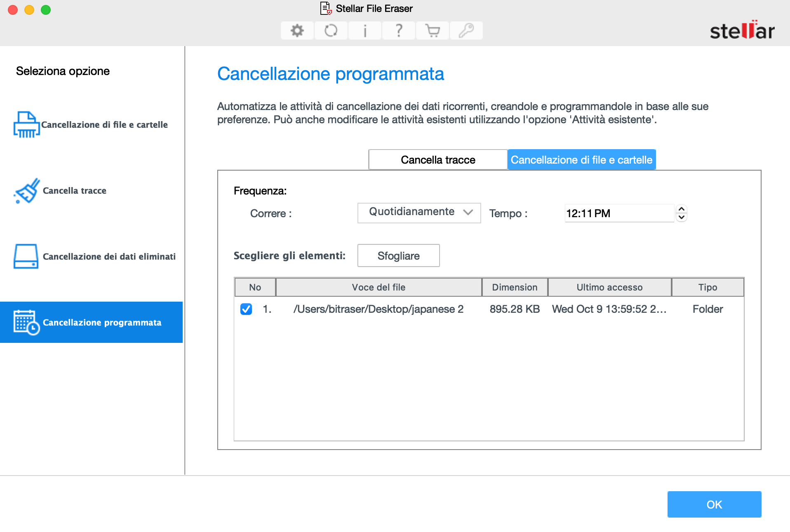
Task: Click the Tempo : label
Action: [508, 213]
